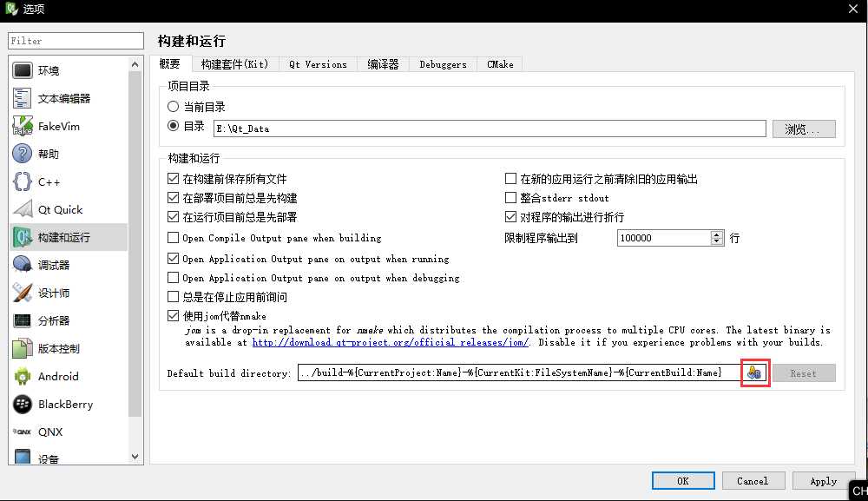Open the 文本编辑器 category icon
868x501 pixels.
click(23, 98)
